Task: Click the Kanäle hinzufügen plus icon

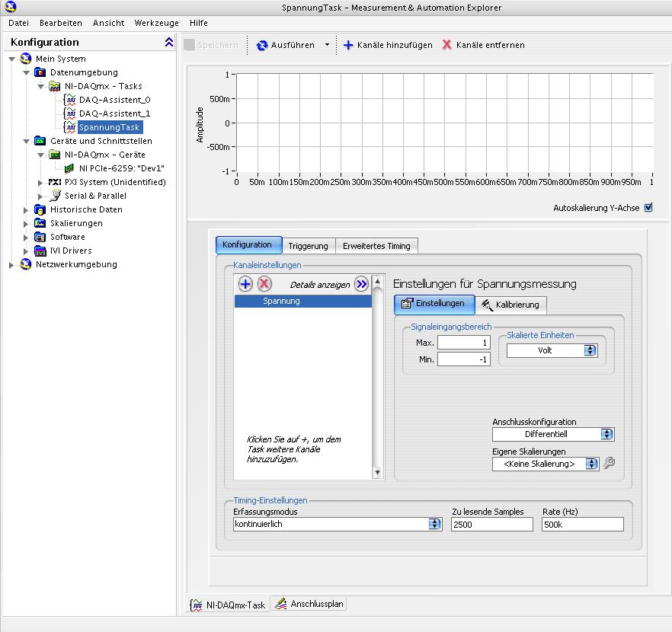Action: [348, 45]
